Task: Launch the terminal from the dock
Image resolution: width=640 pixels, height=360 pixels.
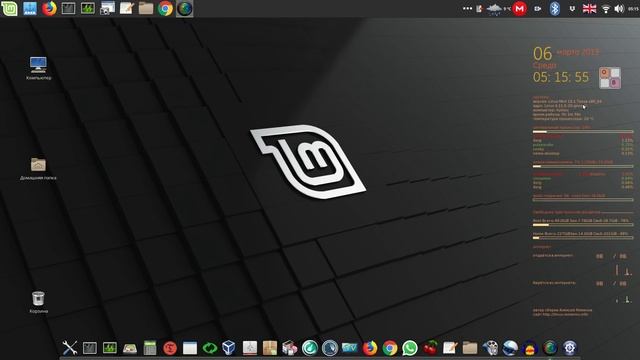Action: pyautogui.click(x=90, y=348)
